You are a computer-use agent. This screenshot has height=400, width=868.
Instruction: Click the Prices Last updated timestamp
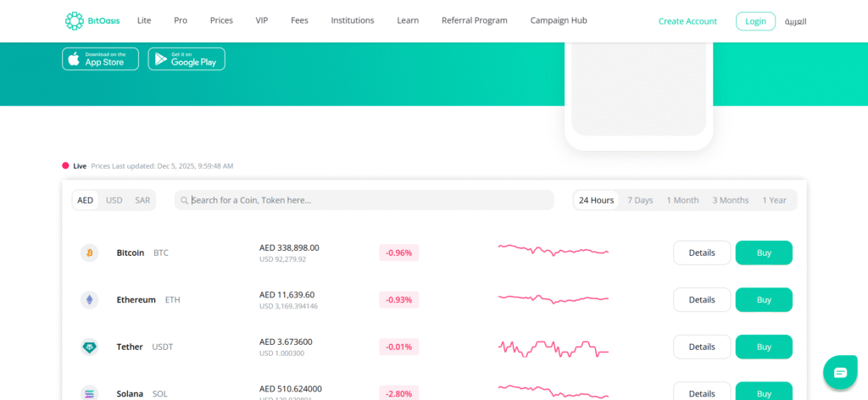pos(162,166)
